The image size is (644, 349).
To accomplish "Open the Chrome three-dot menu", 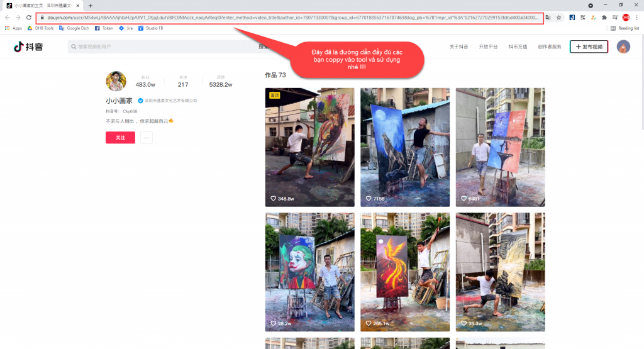I will [x=636, y=17].
